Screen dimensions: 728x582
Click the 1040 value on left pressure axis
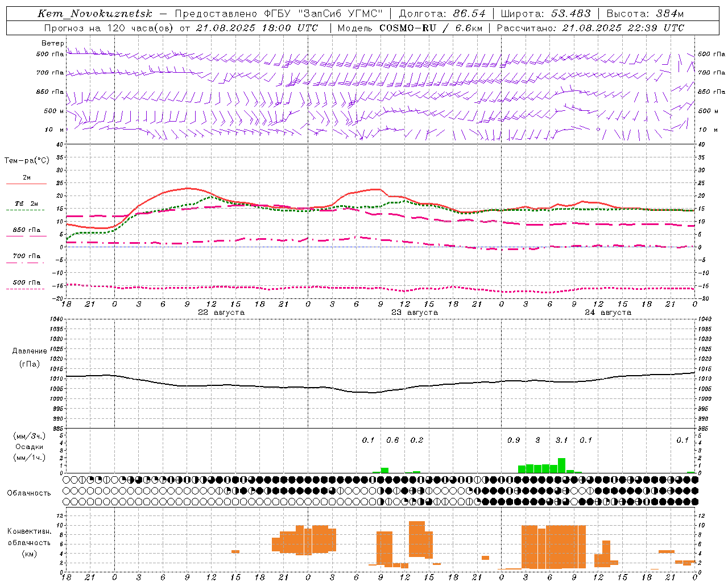click(x=57, y=319)
